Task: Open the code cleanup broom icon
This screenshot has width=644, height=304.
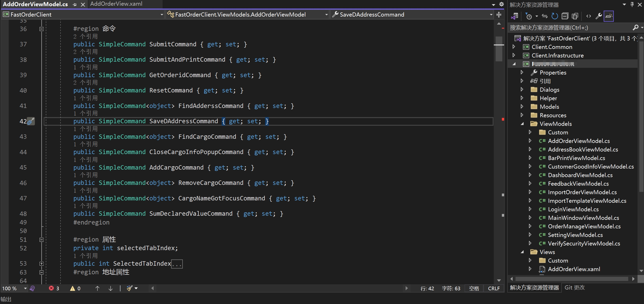Action: [130, 288]
